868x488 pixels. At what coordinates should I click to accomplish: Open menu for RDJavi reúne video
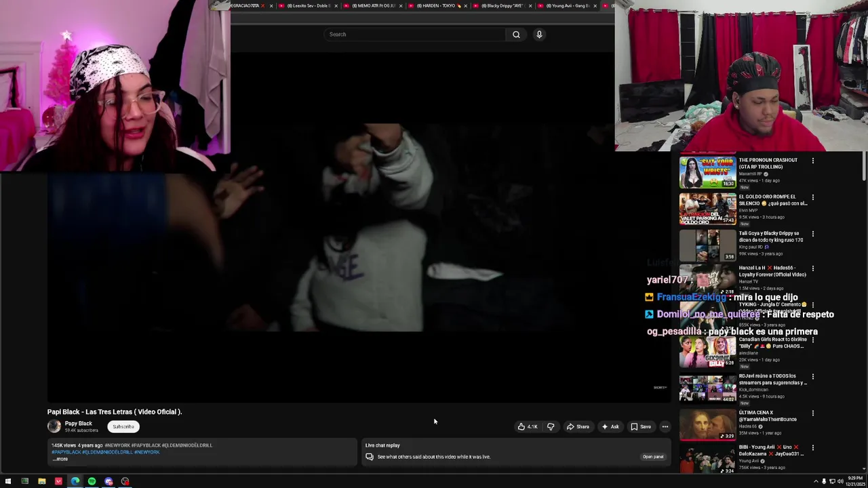[813, 377]
